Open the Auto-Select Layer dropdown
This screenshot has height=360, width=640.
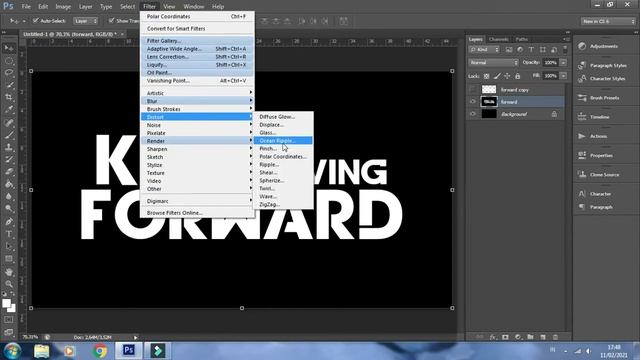(85, 21)
